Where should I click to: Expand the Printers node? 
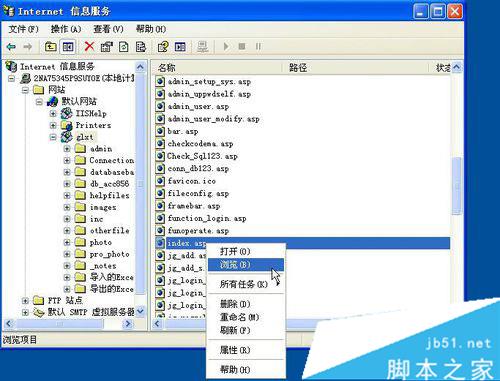[53, 125]
